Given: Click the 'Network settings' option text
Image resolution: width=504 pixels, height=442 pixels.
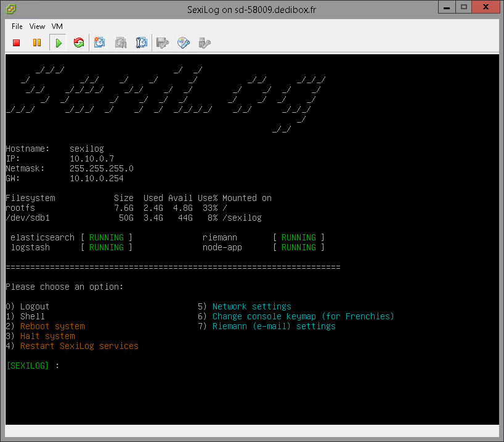Looking at the screenshot, I should 251,306.
